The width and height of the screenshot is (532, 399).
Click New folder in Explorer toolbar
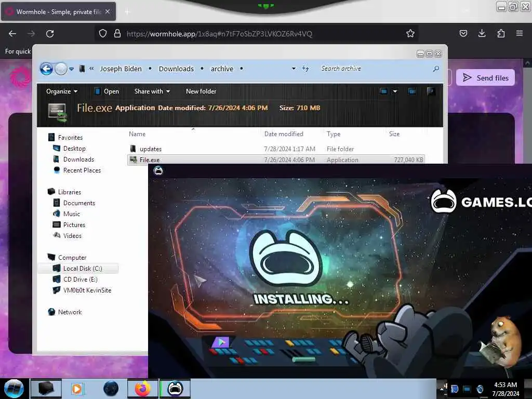coord(201,91)
